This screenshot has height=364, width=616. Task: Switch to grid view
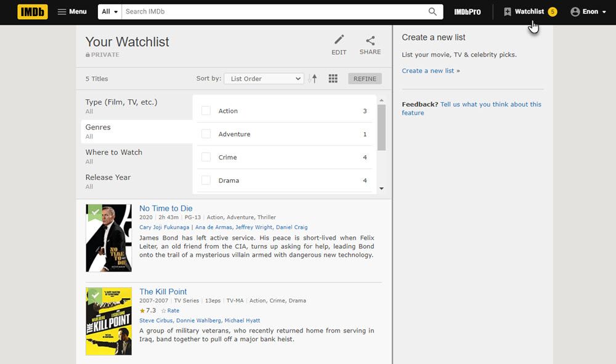pyautogui.click(x=333, y=79)
